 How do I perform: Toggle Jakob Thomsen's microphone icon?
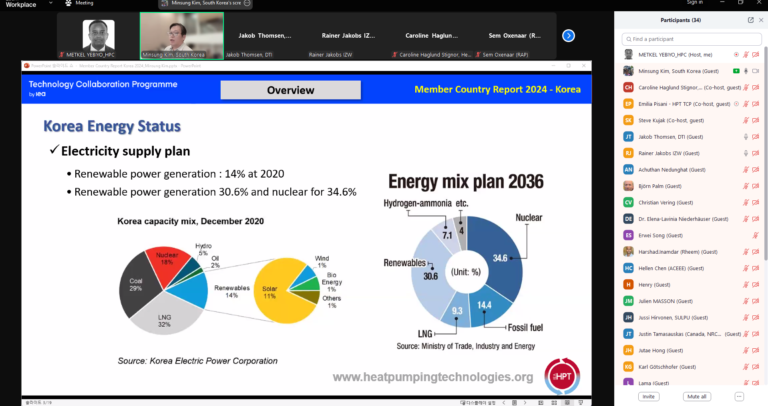click(746, 137)
